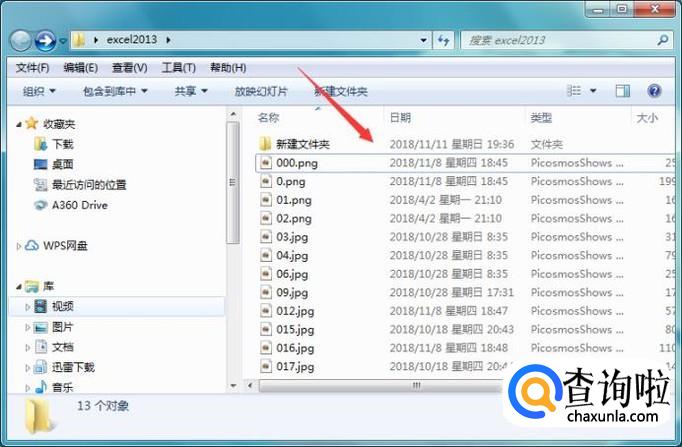Click the Back navigation arrow button

pyautogui.click(x=21, y=41)
